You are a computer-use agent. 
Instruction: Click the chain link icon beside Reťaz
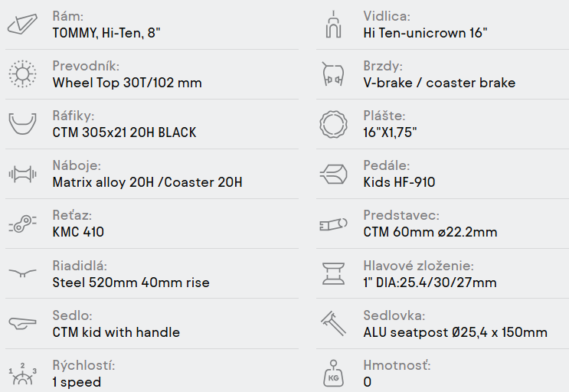coord(21,224)
